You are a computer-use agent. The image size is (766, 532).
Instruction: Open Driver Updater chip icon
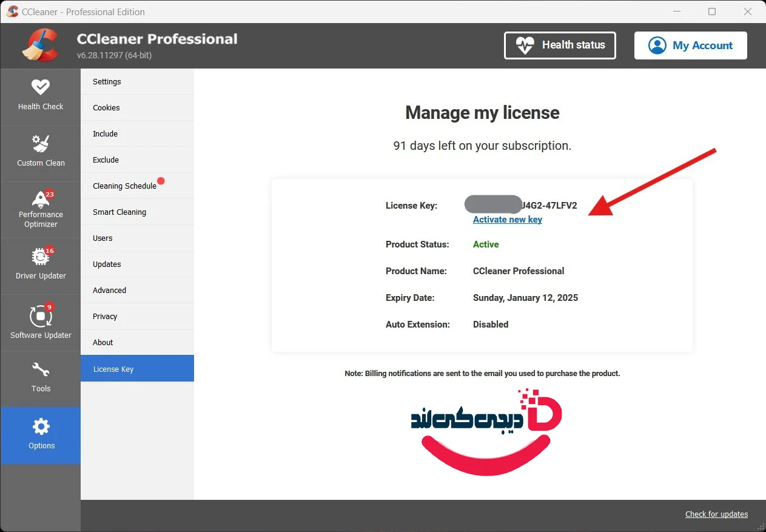pos(41,257)
